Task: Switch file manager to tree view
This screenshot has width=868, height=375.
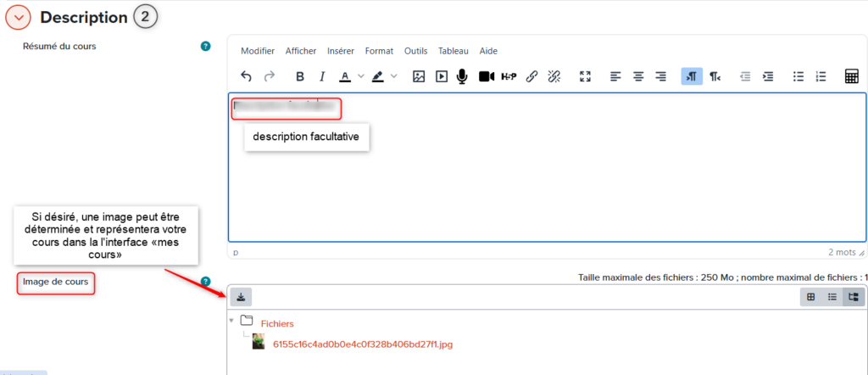Action: pos(854,297)
